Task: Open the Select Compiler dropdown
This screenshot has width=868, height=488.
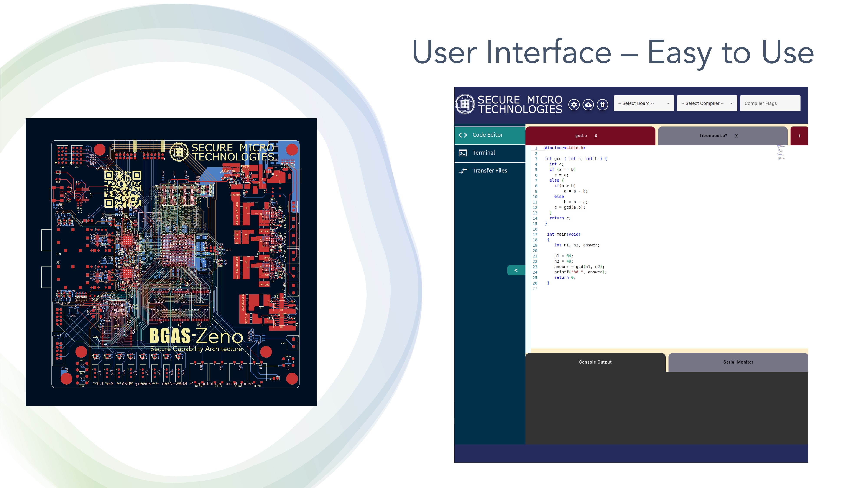Action: click(x=707, y=103)
